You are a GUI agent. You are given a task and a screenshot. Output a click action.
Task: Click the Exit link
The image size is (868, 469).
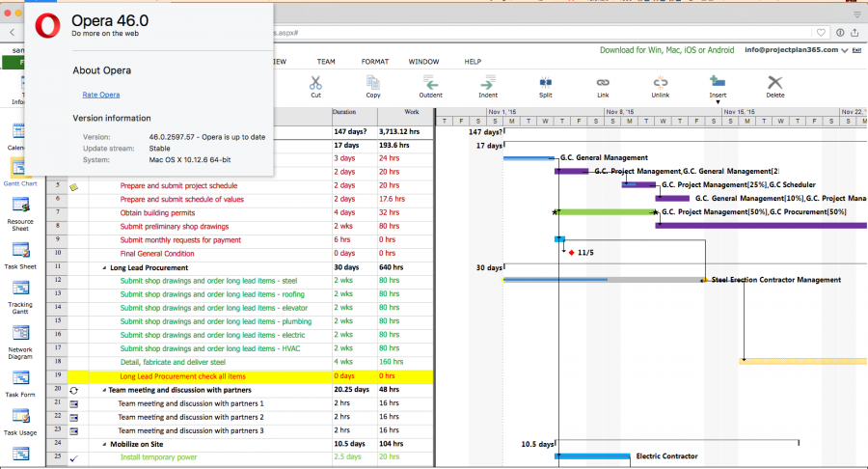(856, 50)
